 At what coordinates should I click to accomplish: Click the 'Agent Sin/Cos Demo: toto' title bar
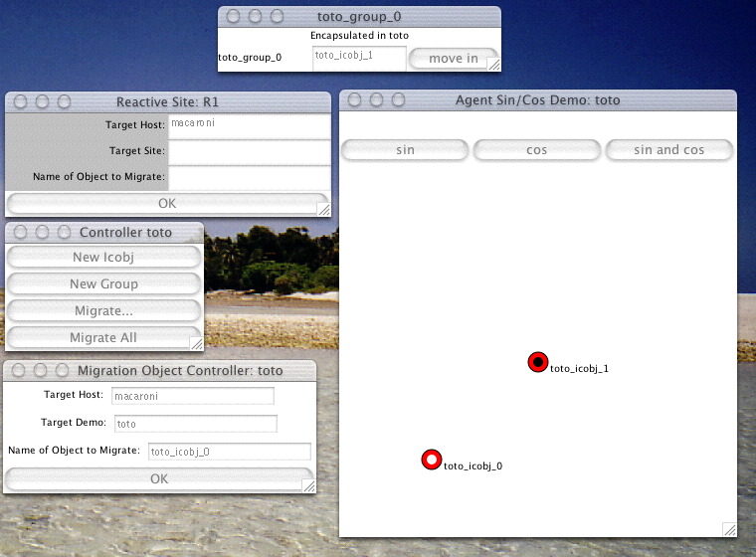point(537,100)
